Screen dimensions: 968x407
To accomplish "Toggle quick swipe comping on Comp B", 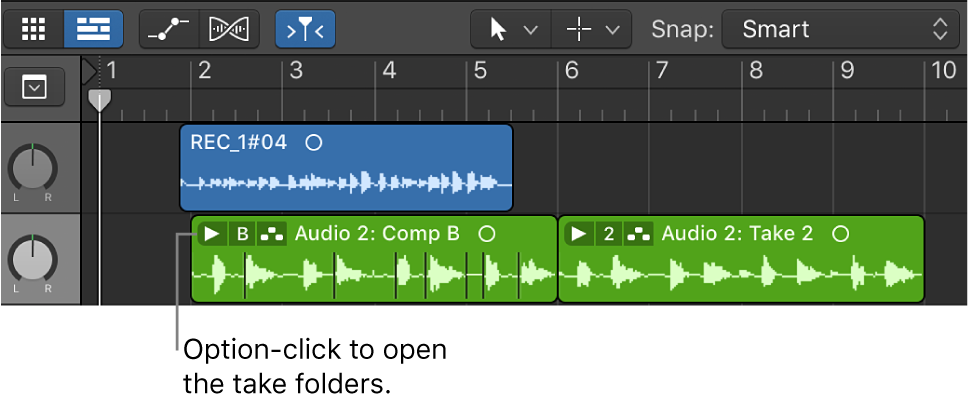I will point(272,234).
